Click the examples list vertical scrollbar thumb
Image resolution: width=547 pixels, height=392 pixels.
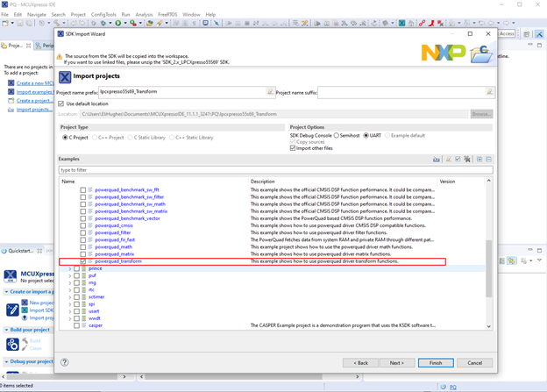489,268
